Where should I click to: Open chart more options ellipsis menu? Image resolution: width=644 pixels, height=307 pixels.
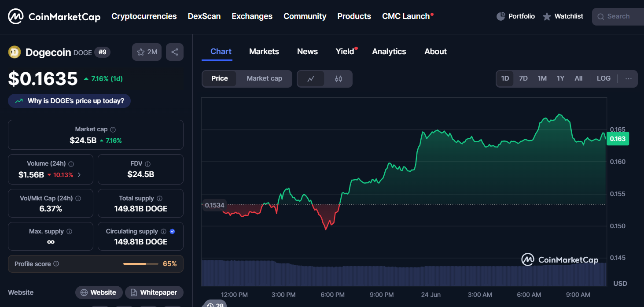629,79
